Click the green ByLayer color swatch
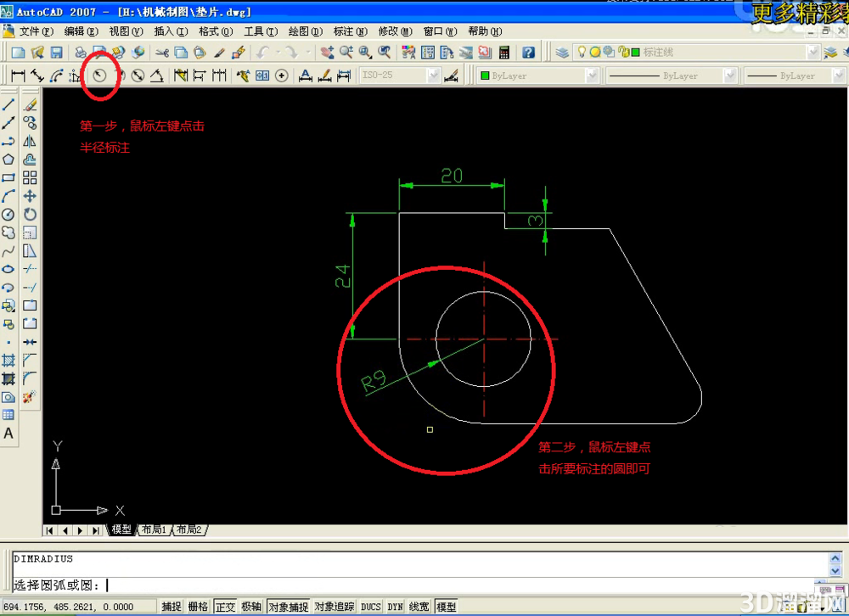The width and height of the screenshot is (849, 616). point(485,76)
